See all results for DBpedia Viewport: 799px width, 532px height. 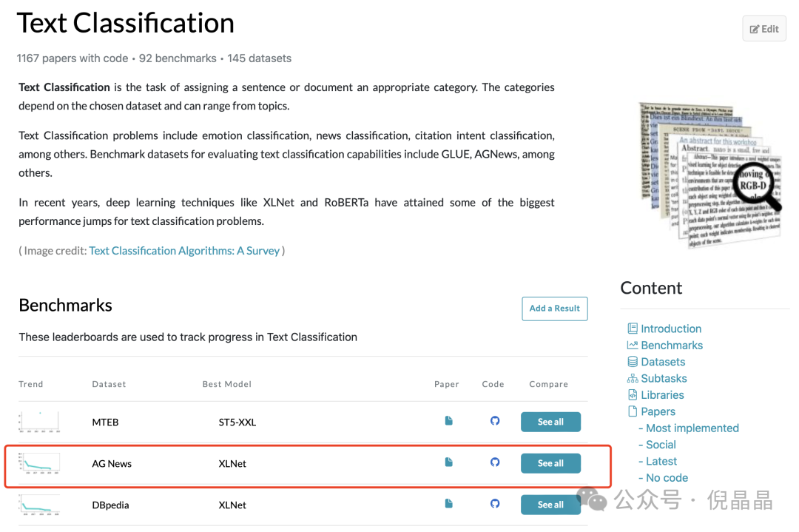(x=550, y=505)
